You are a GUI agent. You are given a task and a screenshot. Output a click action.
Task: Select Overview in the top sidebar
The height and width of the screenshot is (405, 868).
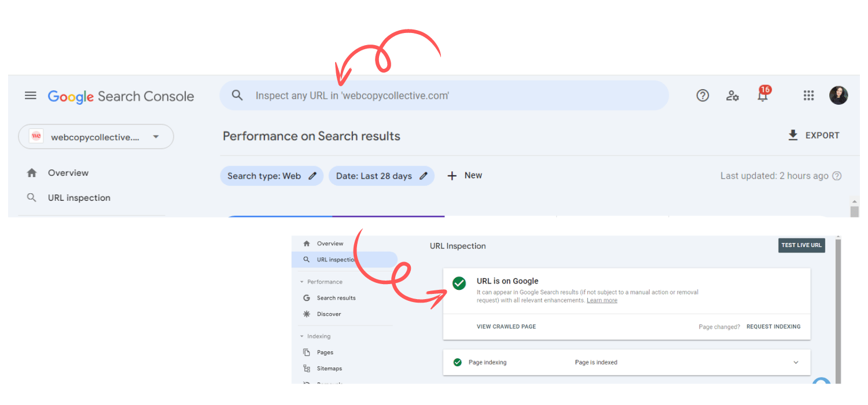coord(68,173)
